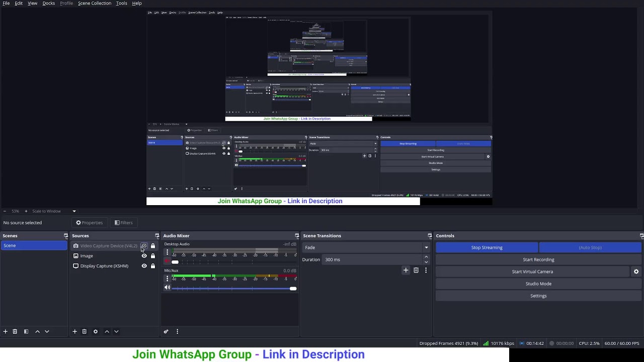The height and width of the screenshot is (362, 644).
Task: Unmute the Desktop Audio channel
Action: pos(167,261)
